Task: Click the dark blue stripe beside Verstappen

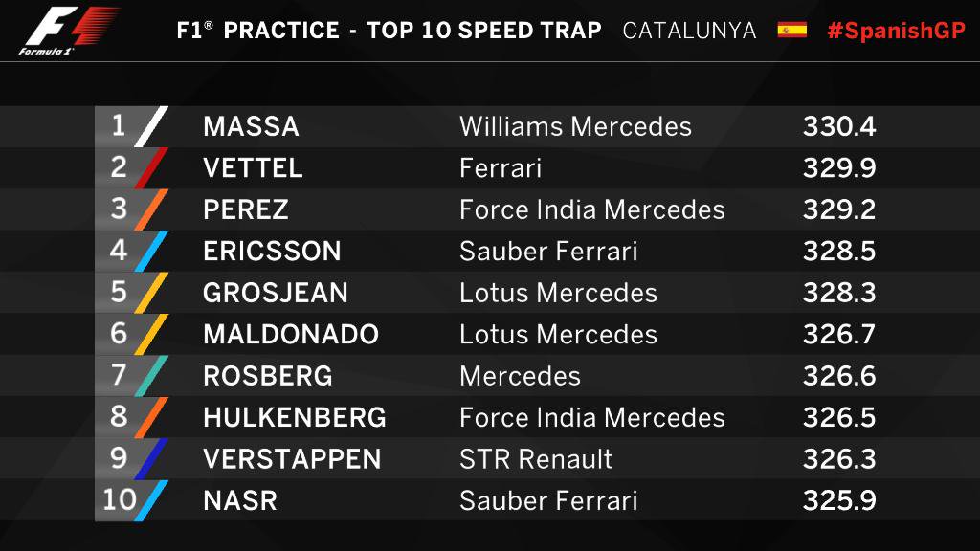Action: coord(151,459)
